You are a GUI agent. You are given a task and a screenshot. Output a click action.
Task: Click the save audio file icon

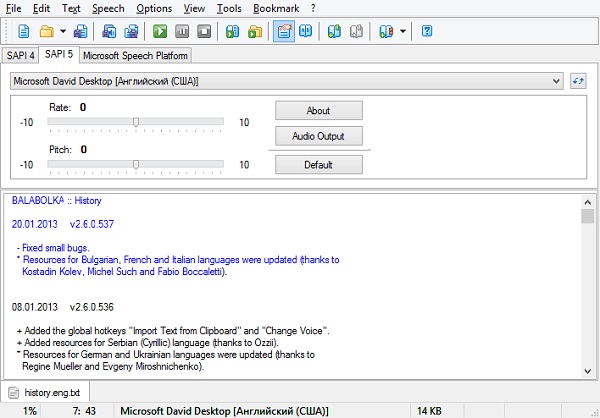point(109,31)
